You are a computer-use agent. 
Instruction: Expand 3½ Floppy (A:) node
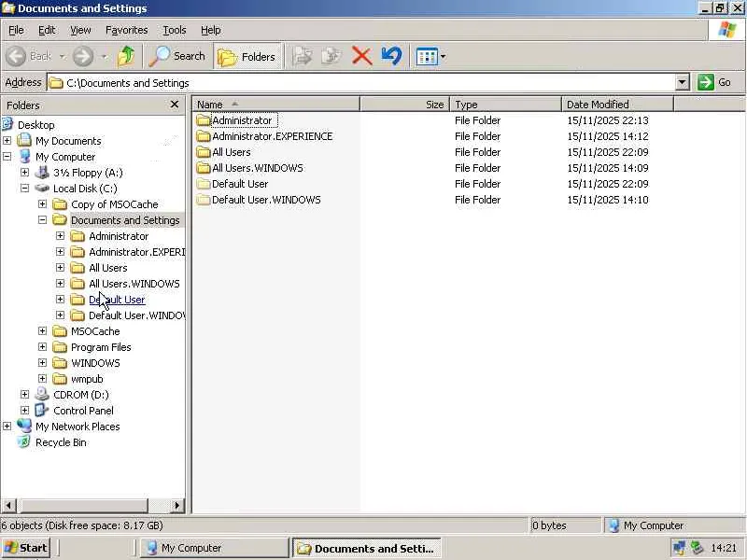pyautogui.click(x=25, y=172)
